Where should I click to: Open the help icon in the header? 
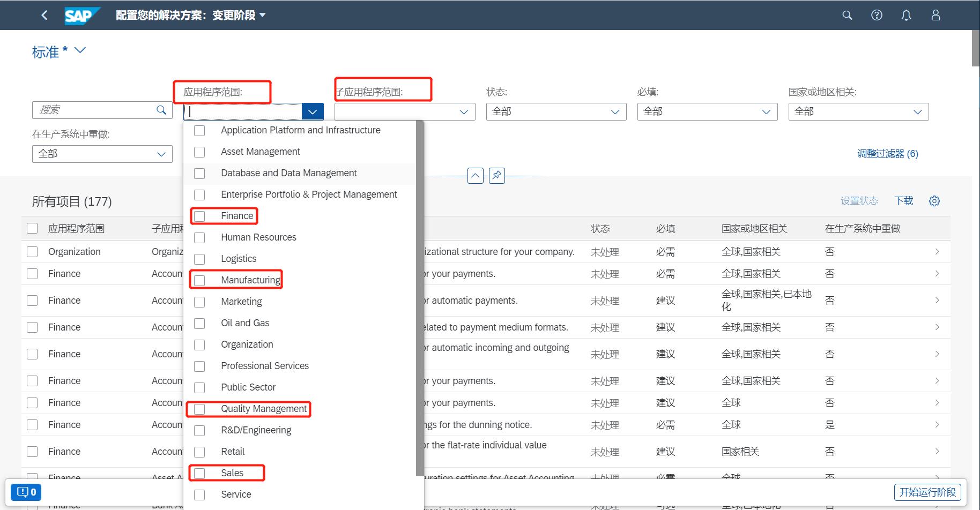[x=877, y=15]
